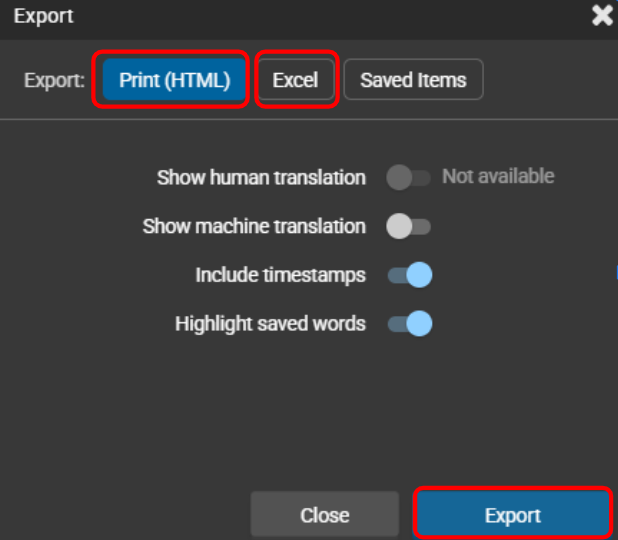The height and width of the screenshot is (540, 618).
Task: Click the "Highlight saved words" label text
Action: tap(270, 324)
